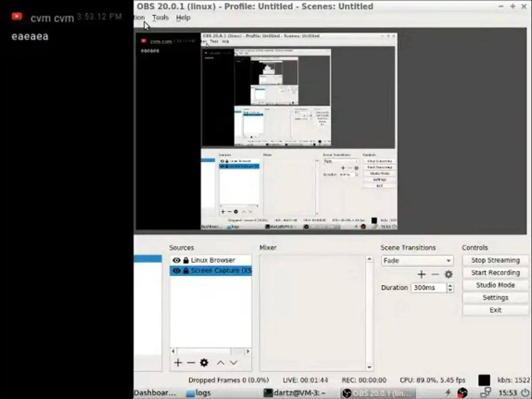Open transition properties gear icon
The height and width of the screenshot is (399, 532).
(448, 274)
